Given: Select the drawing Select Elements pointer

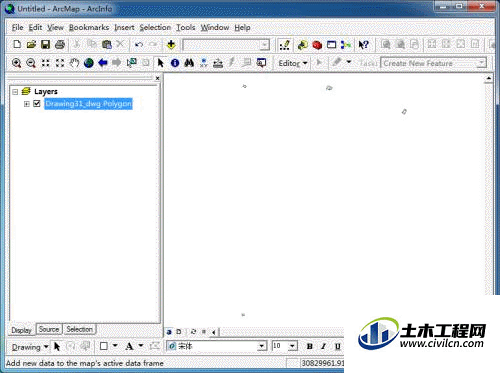Looking at the screenshot, I should click(x=57, y=347).
